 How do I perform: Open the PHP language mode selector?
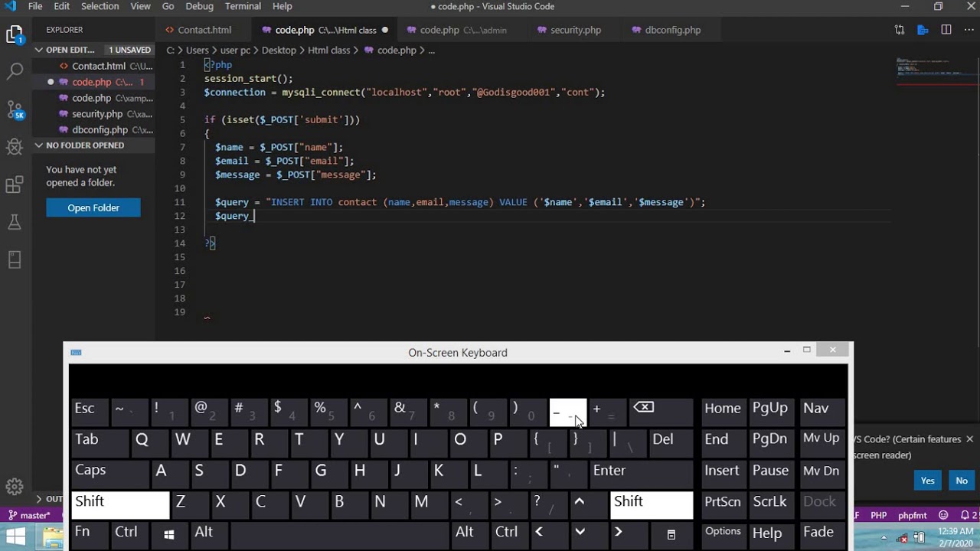879,515
